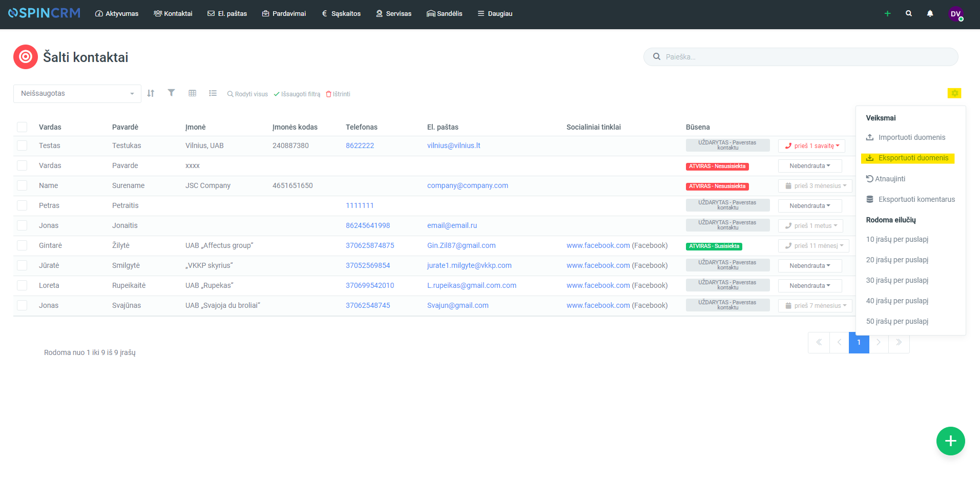Open 'prieš 7 mėnesius' dropdown for Jonas Svajūnas
The height and width of the screenshot is (481, 980).
pos(815,306)
